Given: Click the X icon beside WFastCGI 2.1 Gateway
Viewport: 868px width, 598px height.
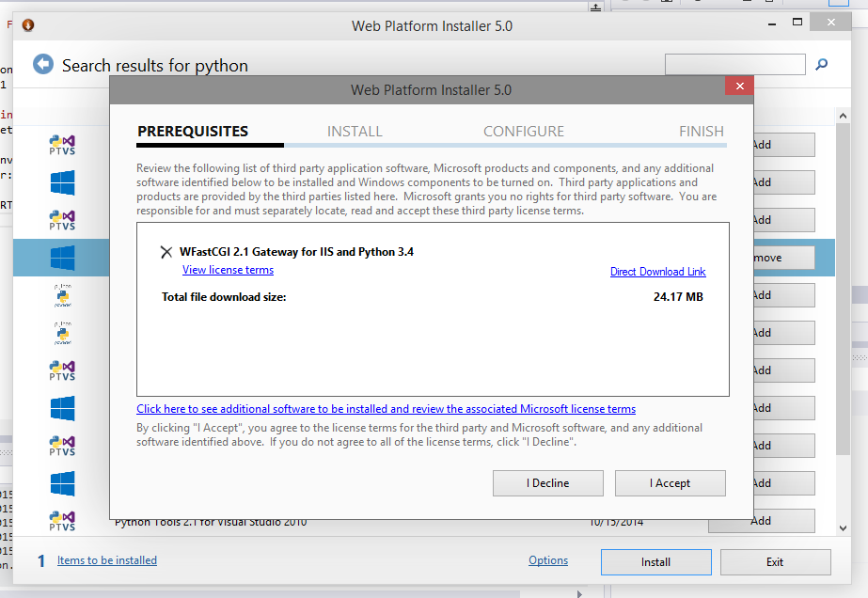Looking at the screenshot, I should [x=166, y=253].
